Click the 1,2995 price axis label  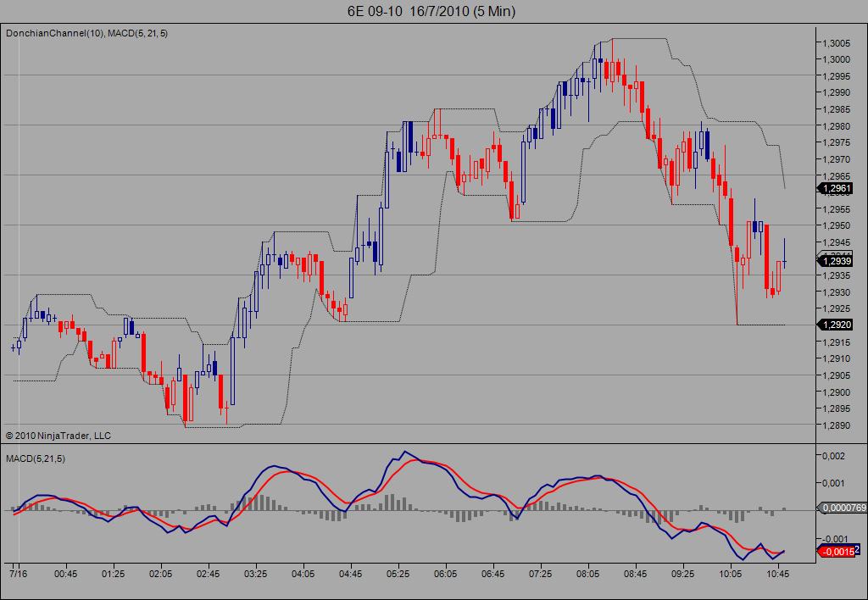(836, 76)
